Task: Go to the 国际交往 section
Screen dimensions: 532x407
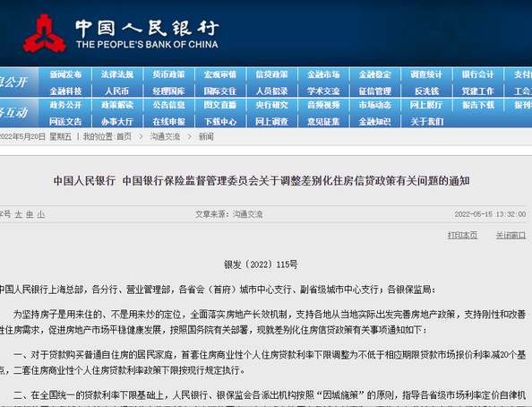Action: point(220,91)
